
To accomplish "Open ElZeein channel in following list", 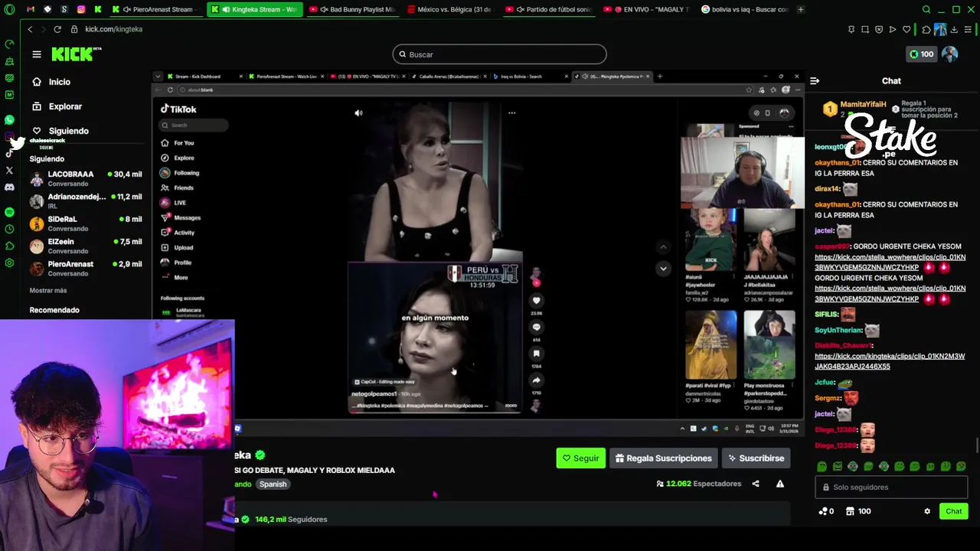I will pyautogui.click(x=86, y=246).
